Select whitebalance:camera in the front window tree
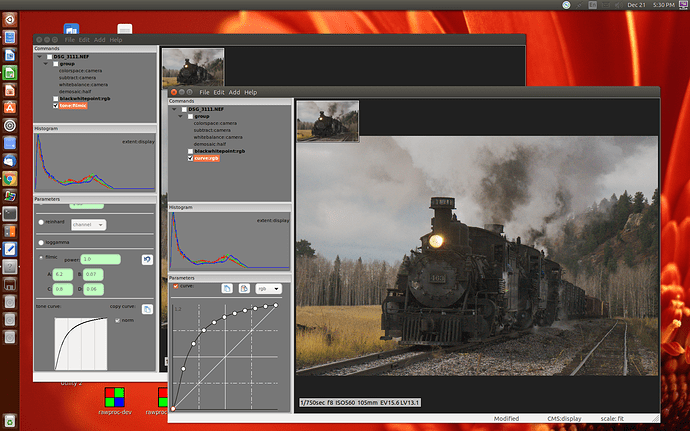Screen dimensions: 690x431 tap(218, 137)
